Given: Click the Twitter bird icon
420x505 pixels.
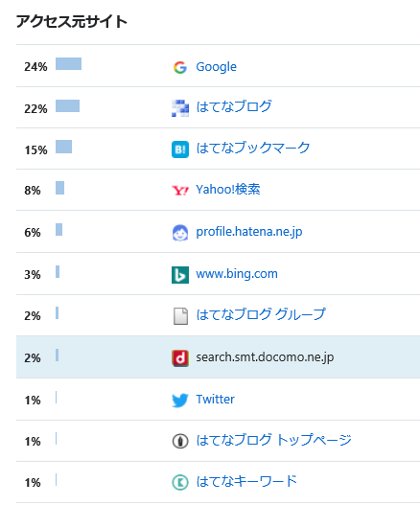Looking at the screenshot, I should pyautogui.click(x=180, y=400).
